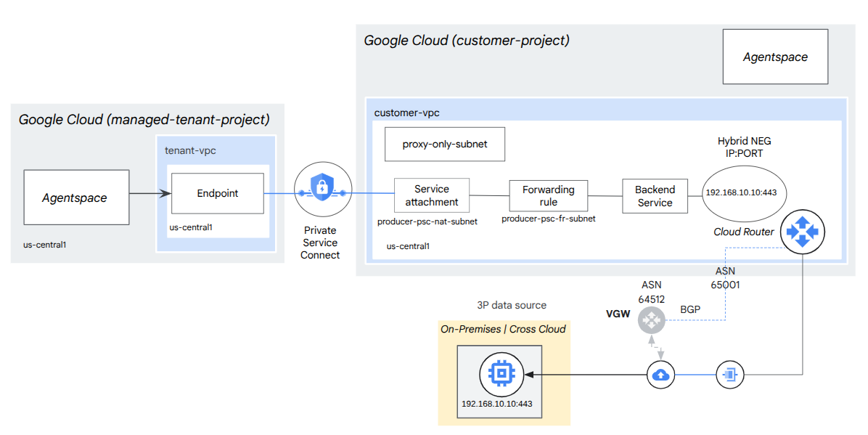Select the Forwarding rule box
The image size is (868, 435).
tap(549, 196)
